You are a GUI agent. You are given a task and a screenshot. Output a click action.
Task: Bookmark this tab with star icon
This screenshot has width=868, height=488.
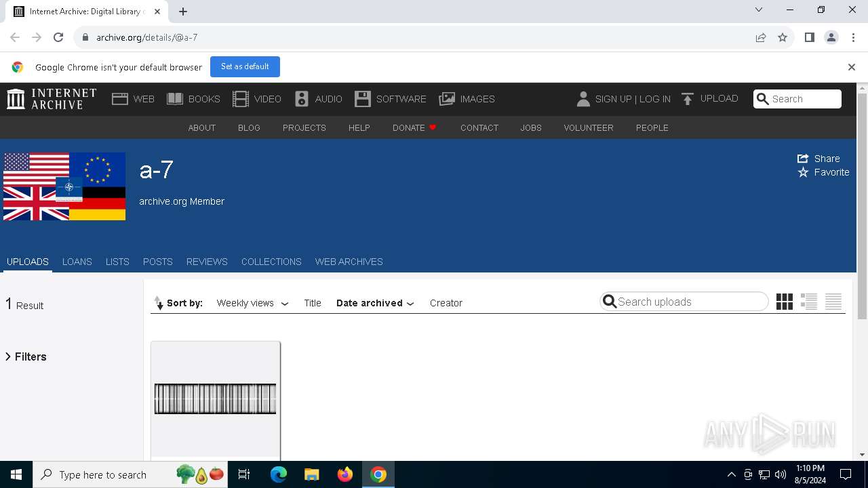click(x=783, y=37)
